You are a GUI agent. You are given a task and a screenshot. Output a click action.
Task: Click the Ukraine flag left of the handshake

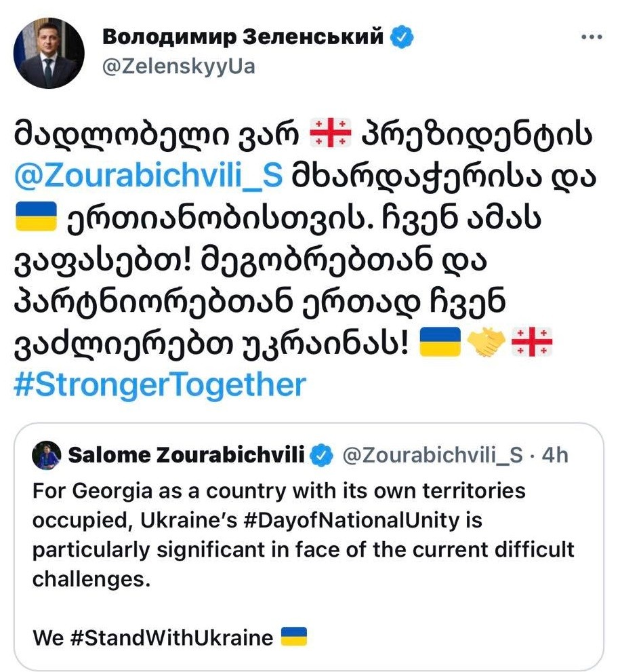(440, 344)
